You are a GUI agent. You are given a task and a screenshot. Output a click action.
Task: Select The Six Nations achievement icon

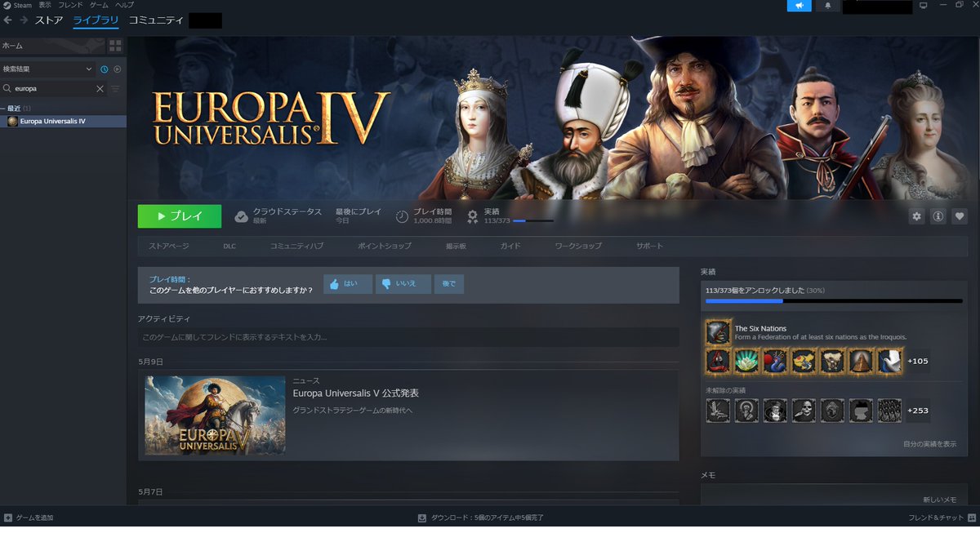pyautogui.click(x=718, y=332)
